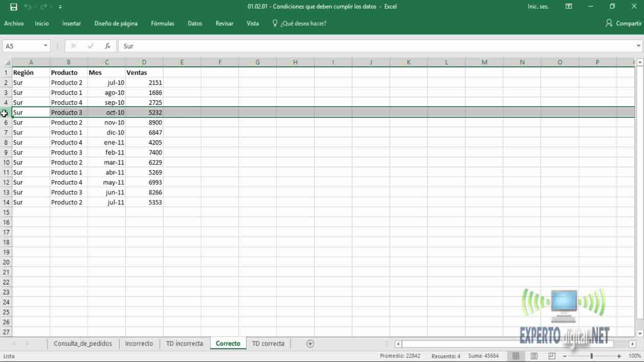Click the New Sheet plus icon
The image size is (644, 362).
coord(310,344)
